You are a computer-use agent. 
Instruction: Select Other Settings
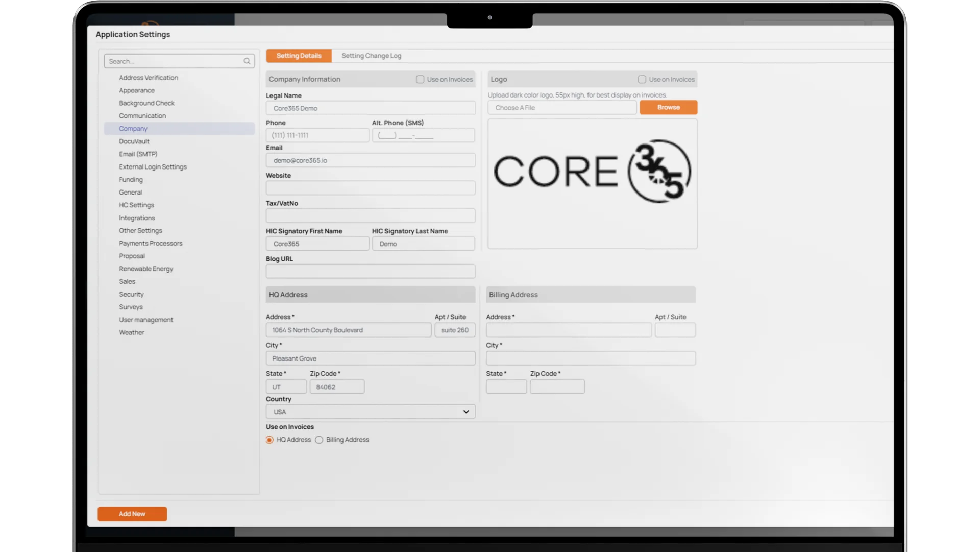coord(141,231)
